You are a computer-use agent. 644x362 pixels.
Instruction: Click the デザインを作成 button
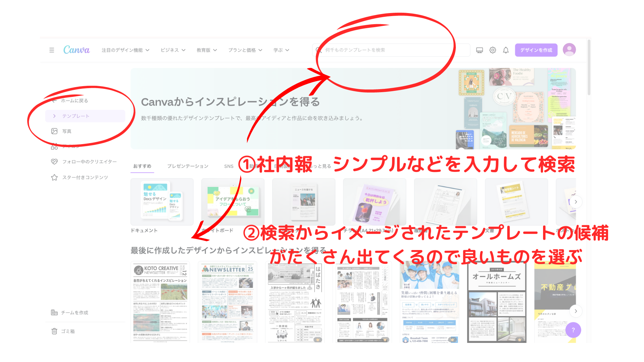[x=536, y=50]
